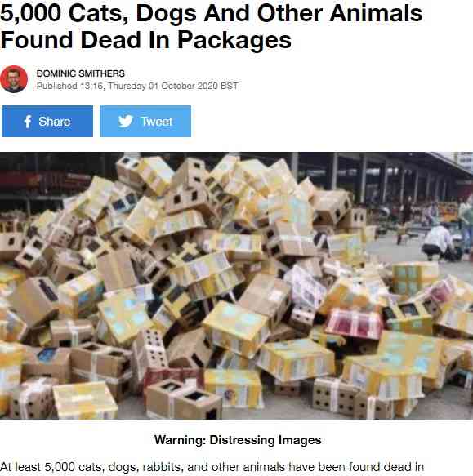Share the article via the Facebook Share button
Screen dimensions: 473x476
click(x=47, y=122)
